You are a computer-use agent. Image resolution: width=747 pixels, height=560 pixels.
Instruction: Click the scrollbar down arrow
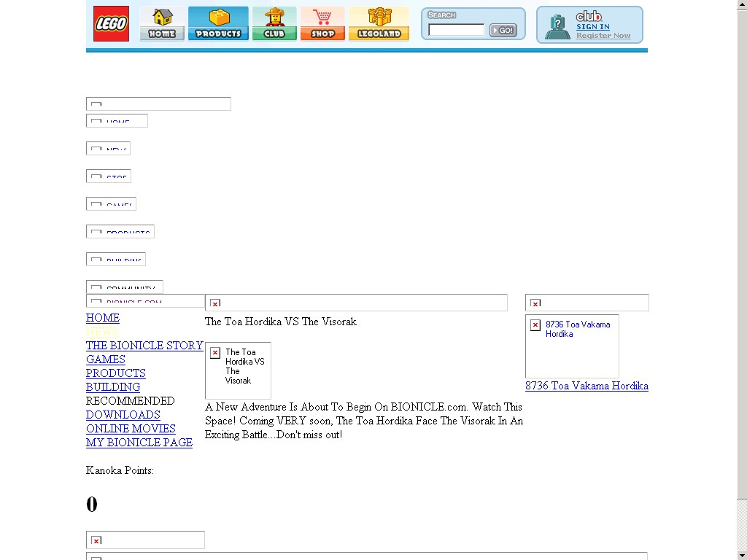(742, 555)
